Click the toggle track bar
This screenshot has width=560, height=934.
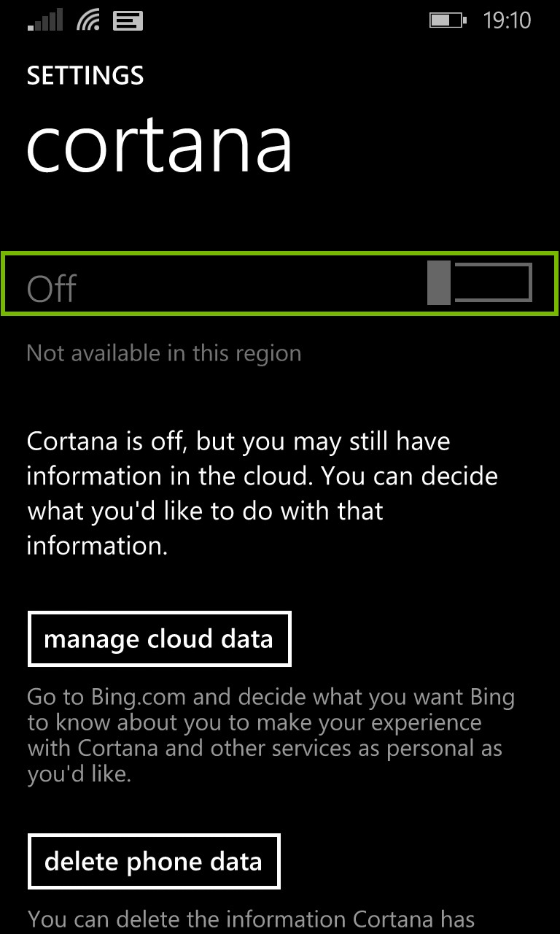click(x=492, y=284)
